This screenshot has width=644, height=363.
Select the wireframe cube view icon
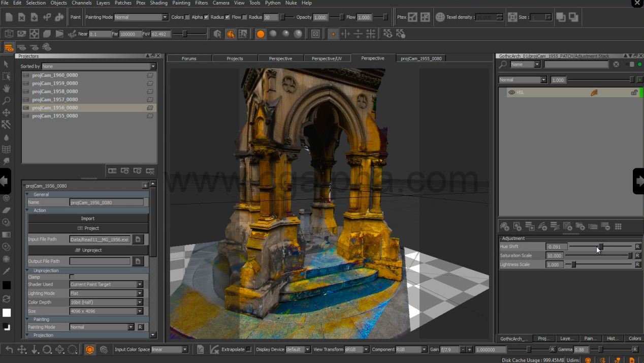pyautogui.click(x=9, y=34)
